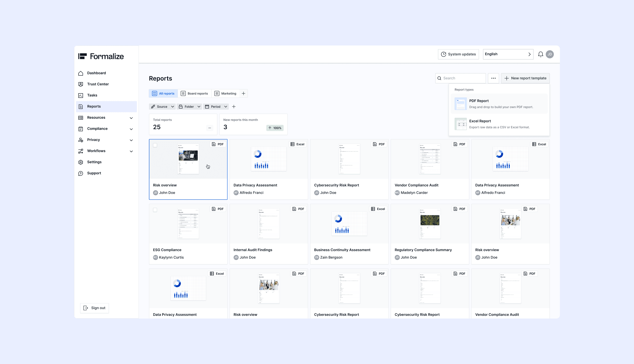The image size is (634, 364).
Task: Check the Risk overview report checkbox
Action: point(155,145)
